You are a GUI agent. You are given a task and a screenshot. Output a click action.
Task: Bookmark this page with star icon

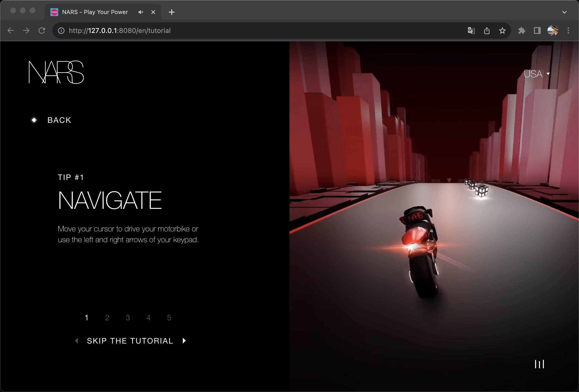502,31
